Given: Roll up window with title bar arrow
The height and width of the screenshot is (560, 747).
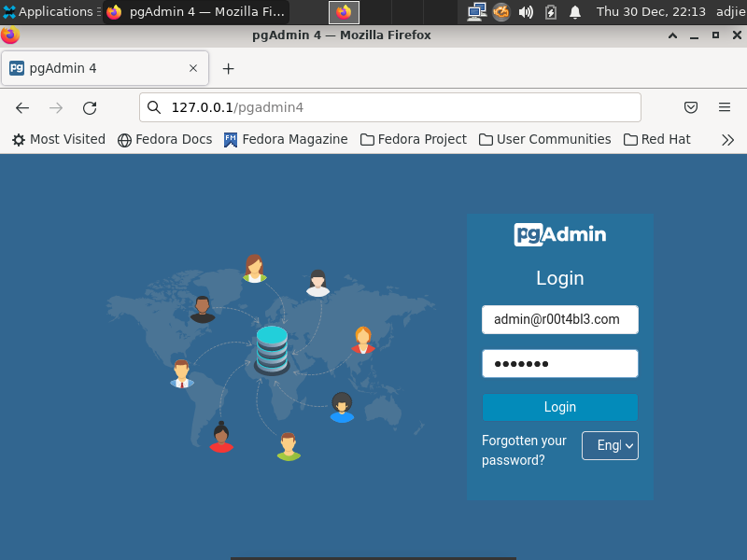Looking at the screenshot, I should tap(672, 35).
